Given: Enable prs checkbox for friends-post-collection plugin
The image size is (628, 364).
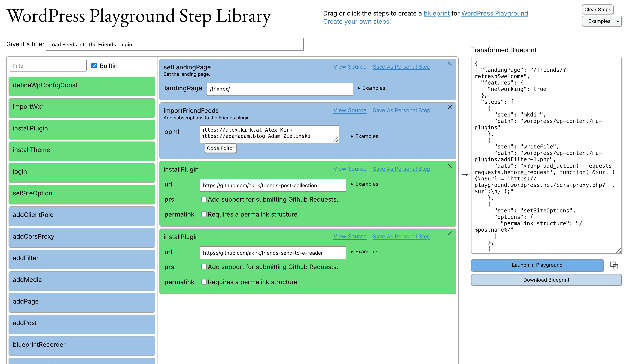Looking at the screenshot, I should click(204, 199).
